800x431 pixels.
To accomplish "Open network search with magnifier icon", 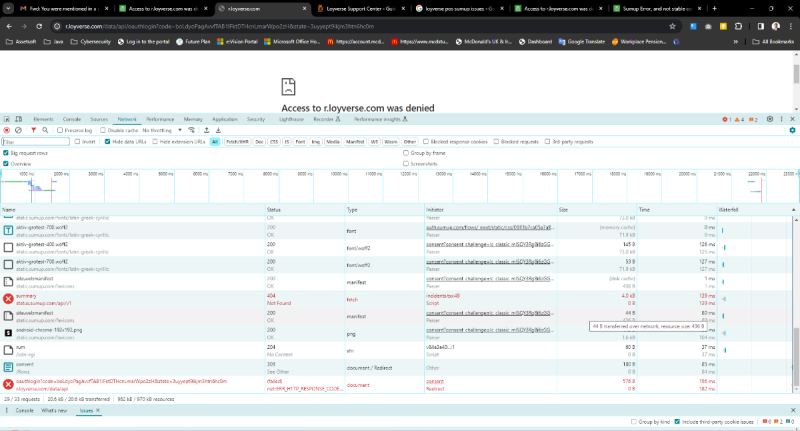I will pos(45,130).
